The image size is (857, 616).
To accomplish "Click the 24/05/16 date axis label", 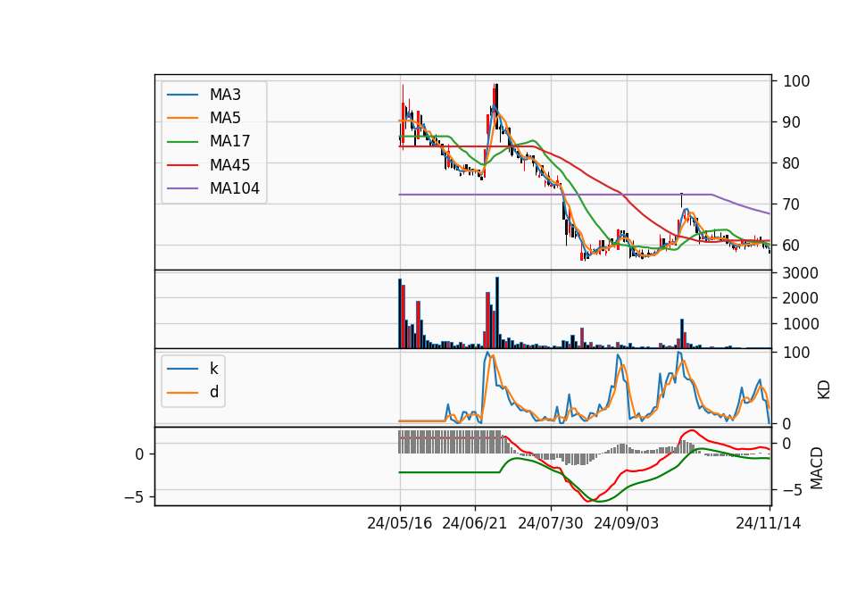I will pos(400,524).
